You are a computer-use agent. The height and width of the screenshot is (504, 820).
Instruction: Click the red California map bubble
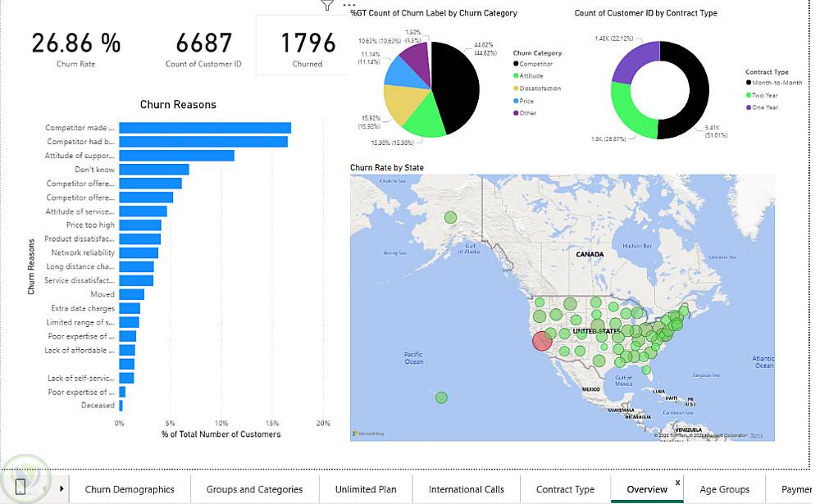point(542,341)
